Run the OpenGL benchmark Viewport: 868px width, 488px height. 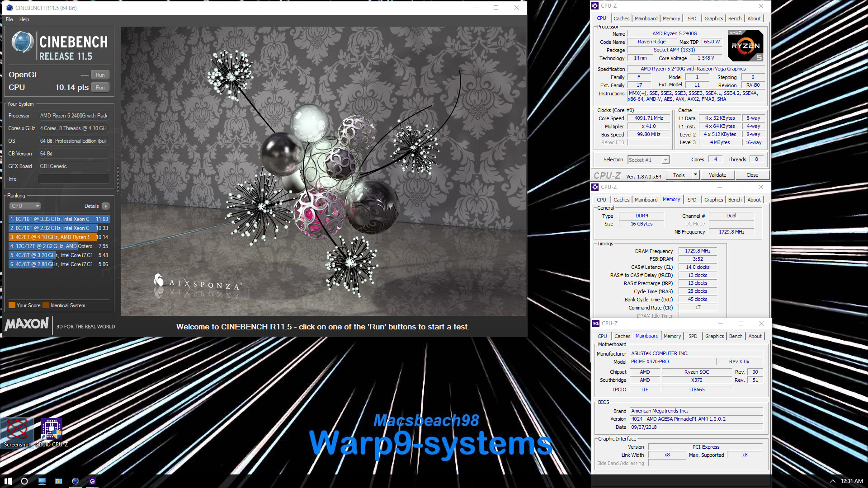coord(100,75)
